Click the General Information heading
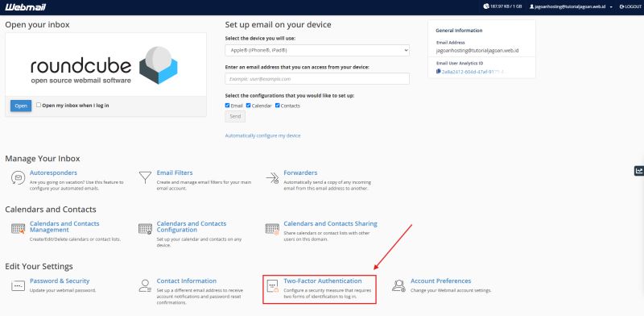644x316 pixels. (459, 31)
